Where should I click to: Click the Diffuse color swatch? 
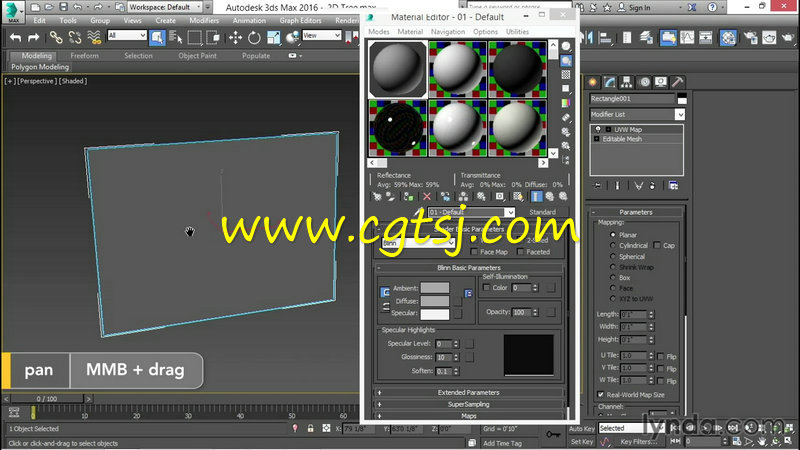[x=435, y=301]
